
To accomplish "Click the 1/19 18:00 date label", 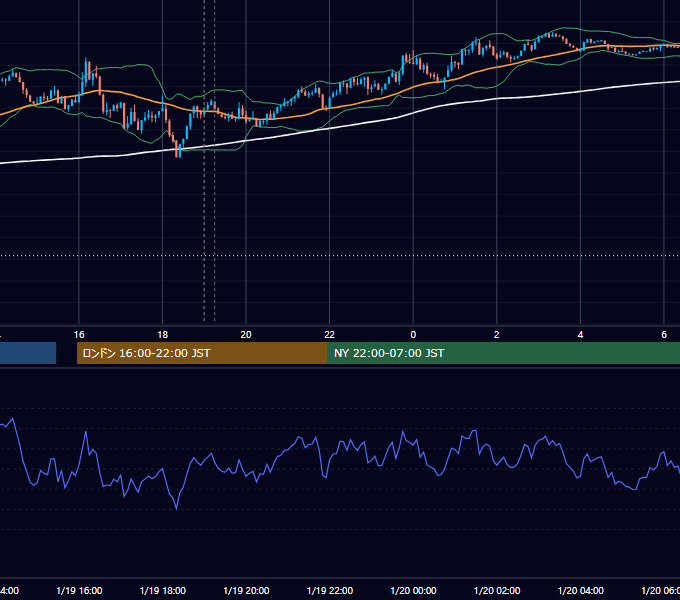I will pyautogui.click(x=163, y=590).
